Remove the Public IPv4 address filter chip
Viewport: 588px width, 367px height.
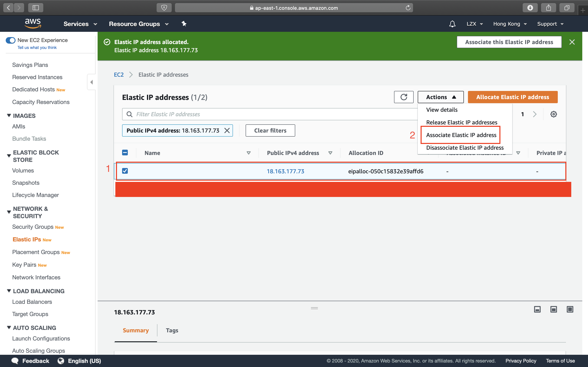pyautogui.click(x=227, y=130)
